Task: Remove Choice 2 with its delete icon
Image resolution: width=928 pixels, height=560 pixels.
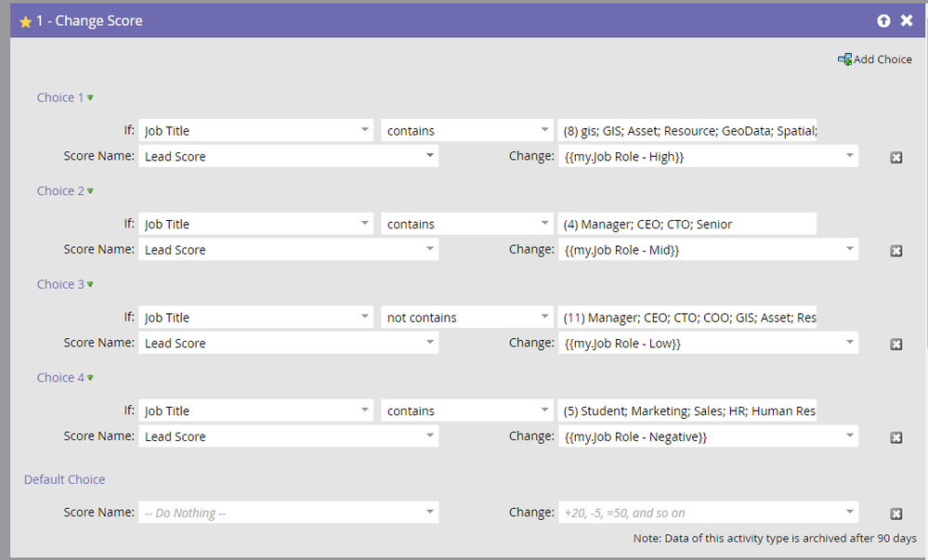Action: (x=896, y=251)
